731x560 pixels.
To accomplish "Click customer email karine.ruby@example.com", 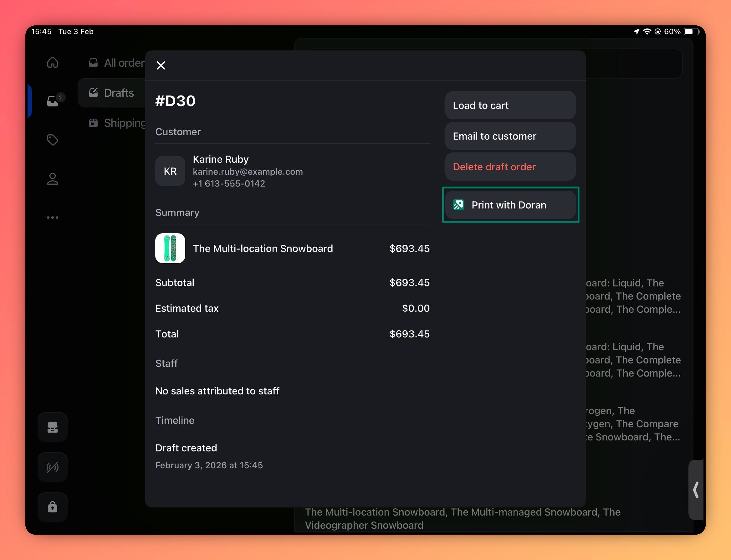I will (x=248, y=172).
